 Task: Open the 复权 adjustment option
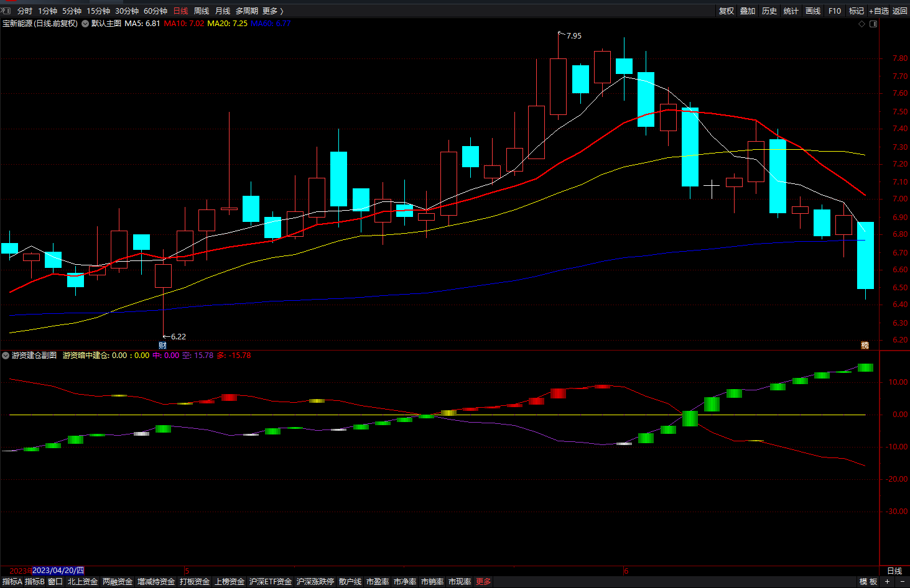727,11
